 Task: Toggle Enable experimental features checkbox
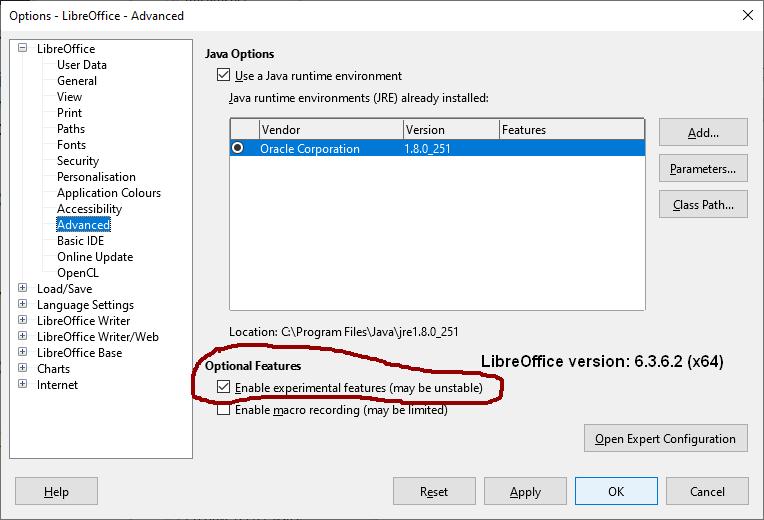(224, 387)
